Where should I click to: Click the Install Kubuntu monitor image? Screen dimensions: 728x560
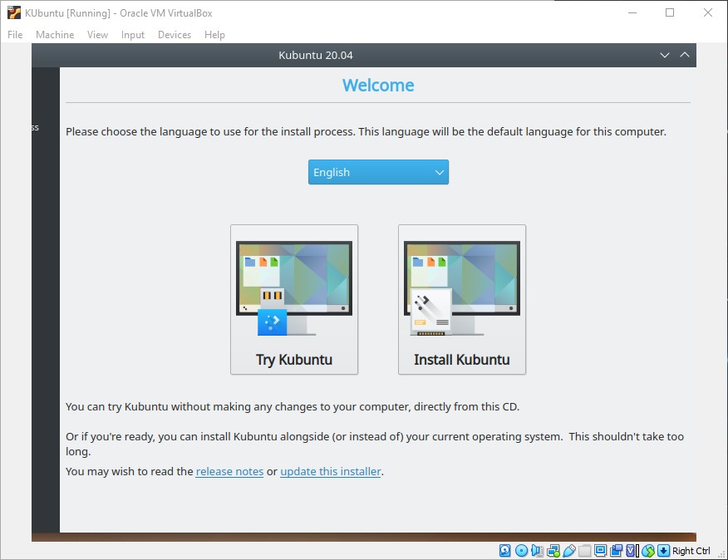point(462,288)
